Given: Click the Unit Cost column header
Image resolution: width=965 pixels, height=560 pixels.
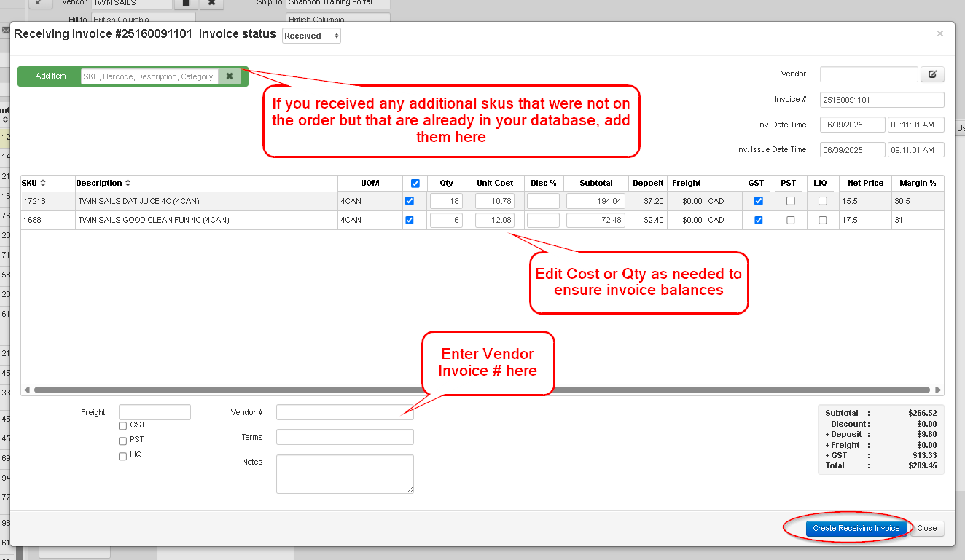Looking at the screenshot, I should [x=495, y=183].
